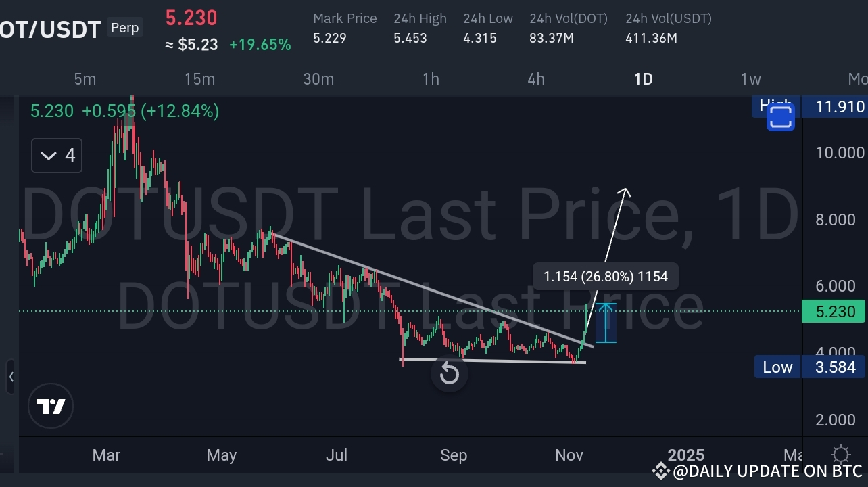The height and width of the screenshot is (487, 868).
Task: Open chart settings gear icon
Action: 841,455
